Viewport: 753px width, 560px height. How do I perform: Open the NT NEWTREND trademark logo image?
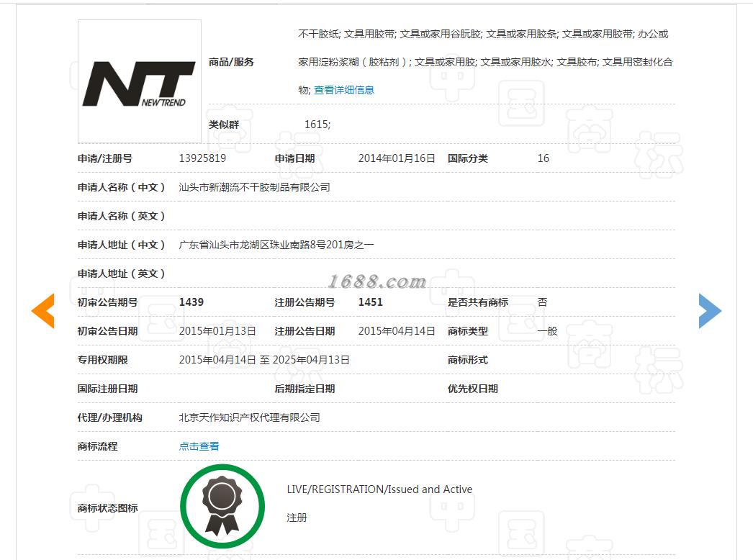139,81
